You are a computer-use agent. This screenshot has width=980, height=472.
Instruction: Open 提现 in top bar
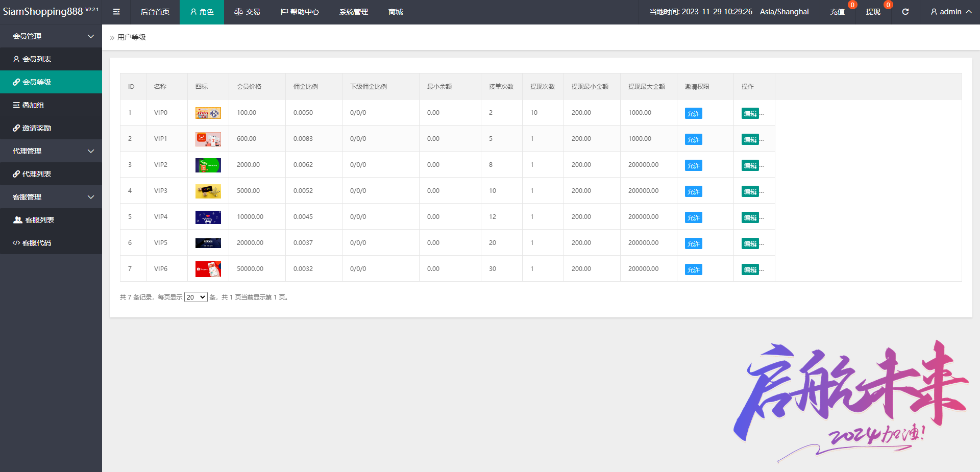873,12
